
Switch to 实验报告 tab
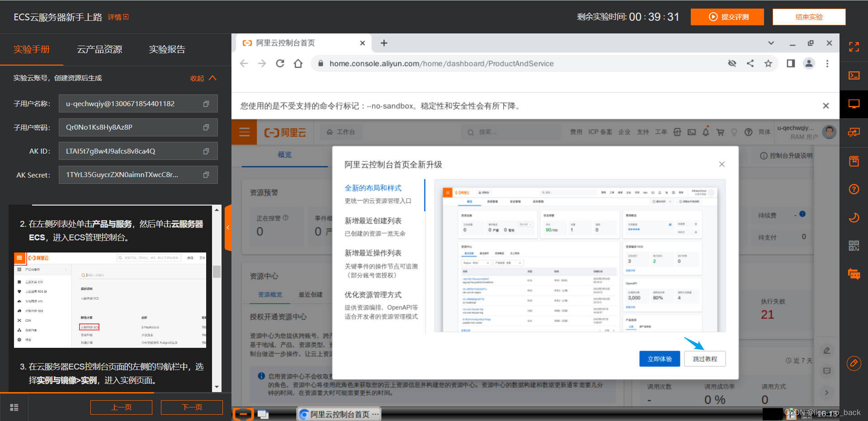click(167, 49)
